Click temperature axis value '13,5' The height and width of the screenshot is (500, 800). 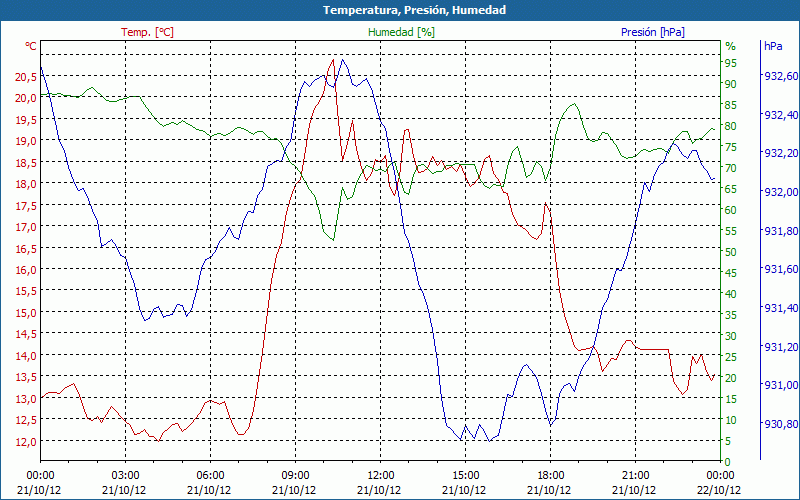coord(26,377)
